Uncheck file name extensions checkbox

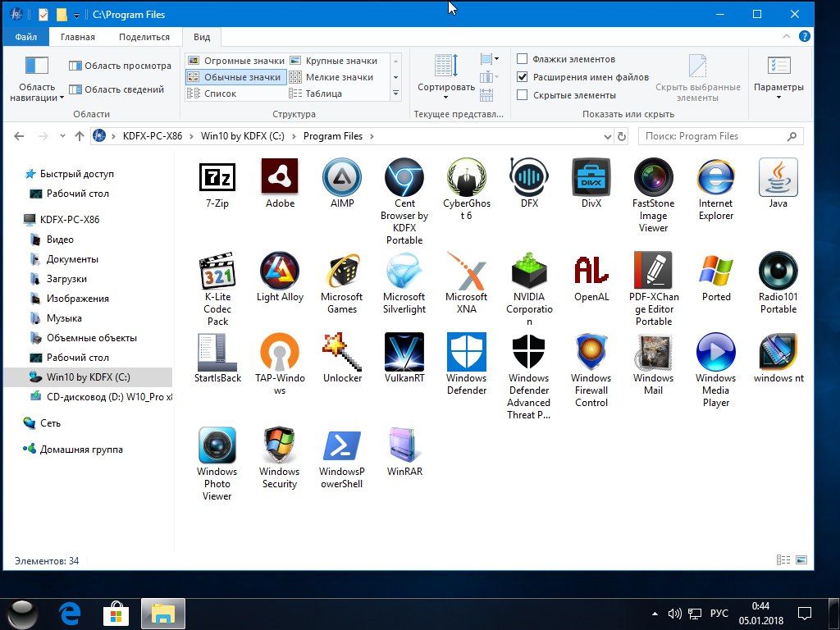523,77
